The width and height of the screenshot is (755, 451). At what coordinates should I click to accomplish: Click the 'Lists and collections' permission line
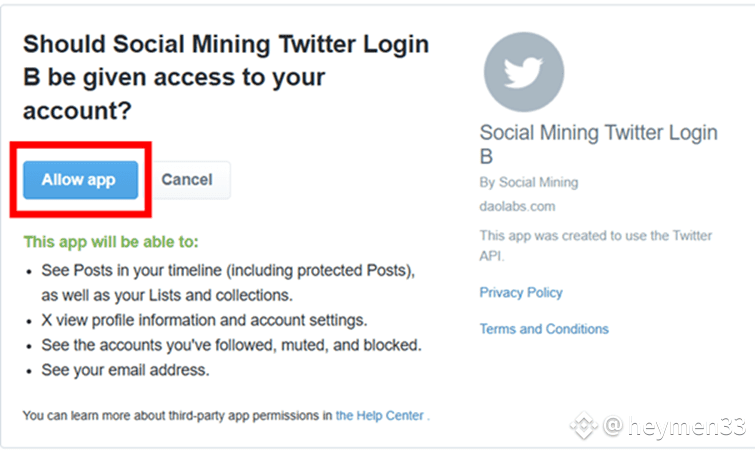167,295
